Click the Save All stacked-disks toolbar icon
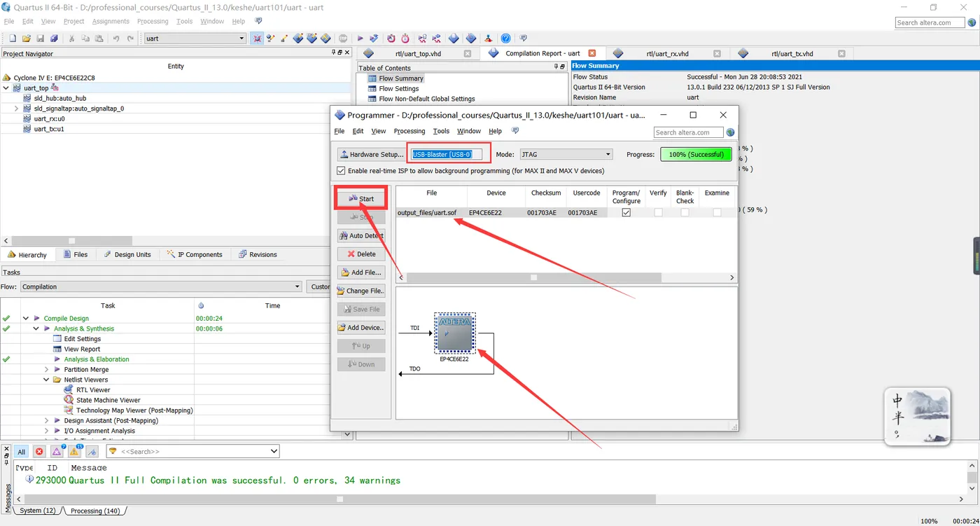The image size is (980, 526). pyautogui.click(x=54, y=39)
